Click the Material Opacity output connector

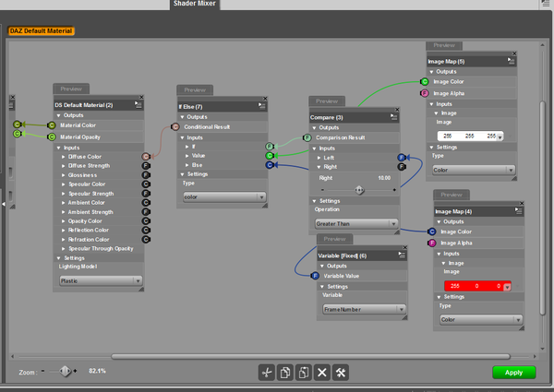click(52, 137)
